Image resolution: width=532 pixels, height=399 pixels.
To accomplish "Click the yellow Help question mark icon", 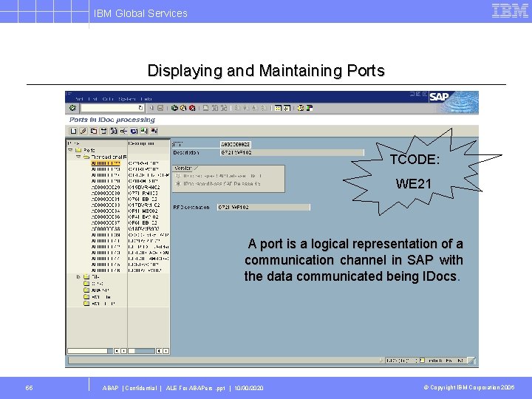I will pos(300,108).
